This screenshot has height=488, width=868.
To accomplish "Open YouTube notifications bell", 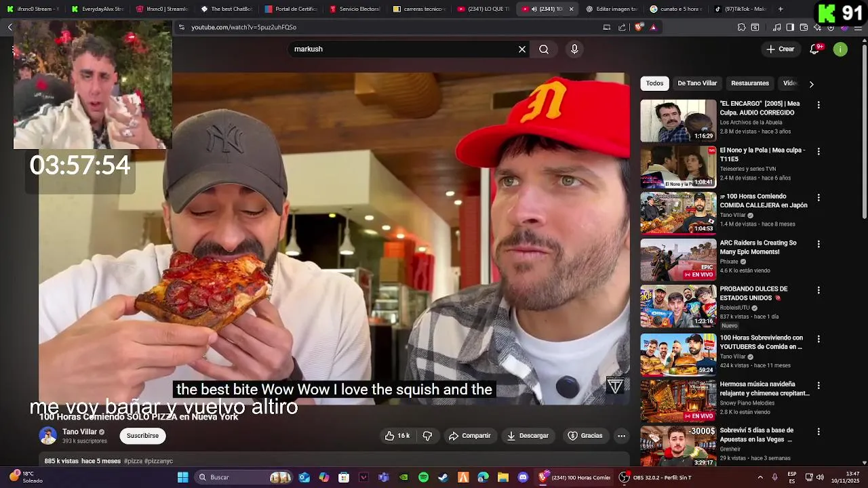I will [815, 49].
